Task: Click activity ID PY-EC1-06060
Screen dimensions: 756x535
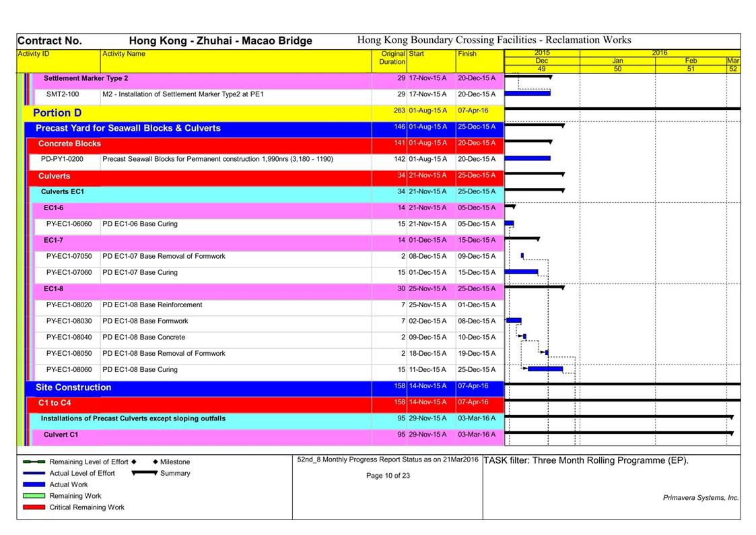Action: click(69, 224)
